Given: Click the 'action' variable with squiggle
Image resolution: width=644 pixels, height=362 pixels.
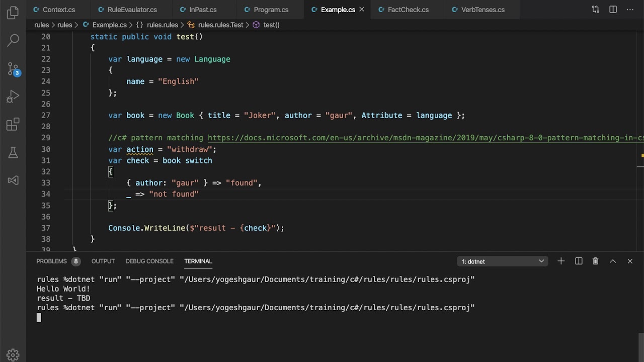Looking at the screenshot, I should [x=140, y=149].
